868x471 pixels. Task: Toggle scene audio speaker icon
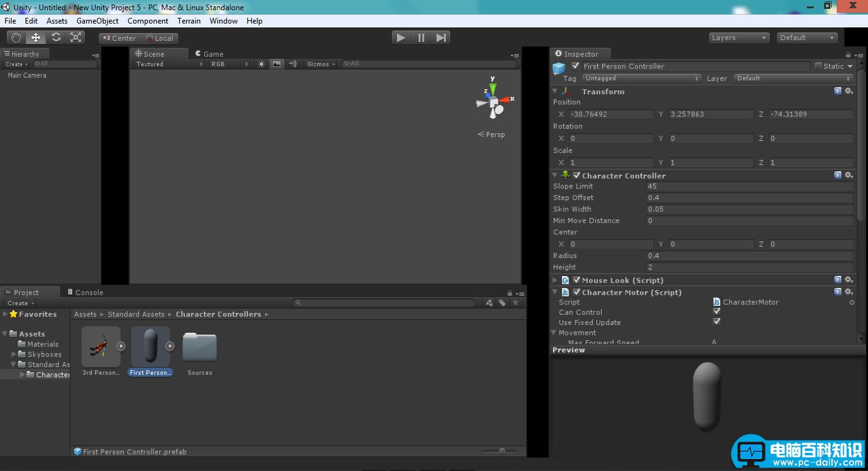(x=293, y=64)
